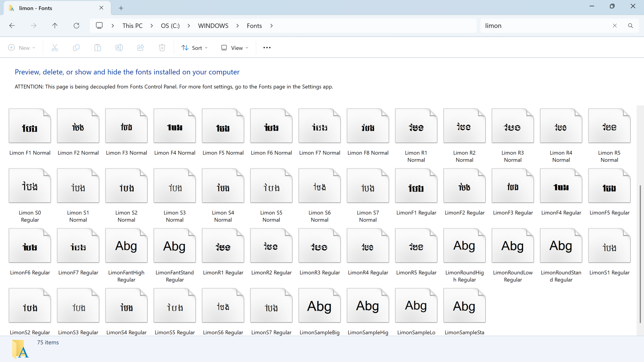Open the View dropdown menu
The height and width of the screenshot is (362, 644).
point(235,48)
